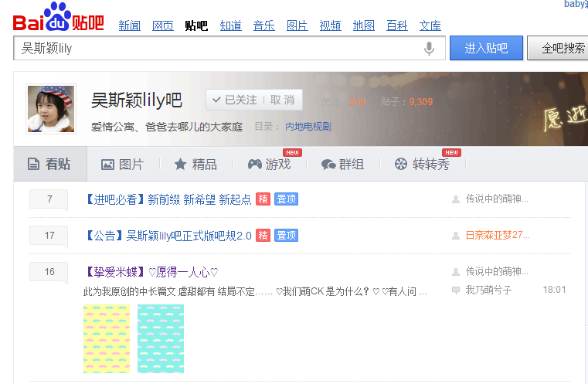This screenshot has width=588, height=384.
Task: Open author 传说中的萌神 of 挚爱米蝶 post
Action: (x=497, y=271)
